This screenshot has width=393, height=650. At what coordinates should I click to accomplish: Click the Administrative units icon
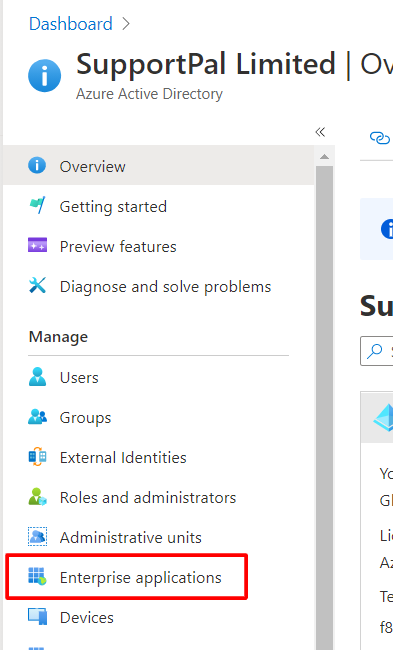coord(37,536)
